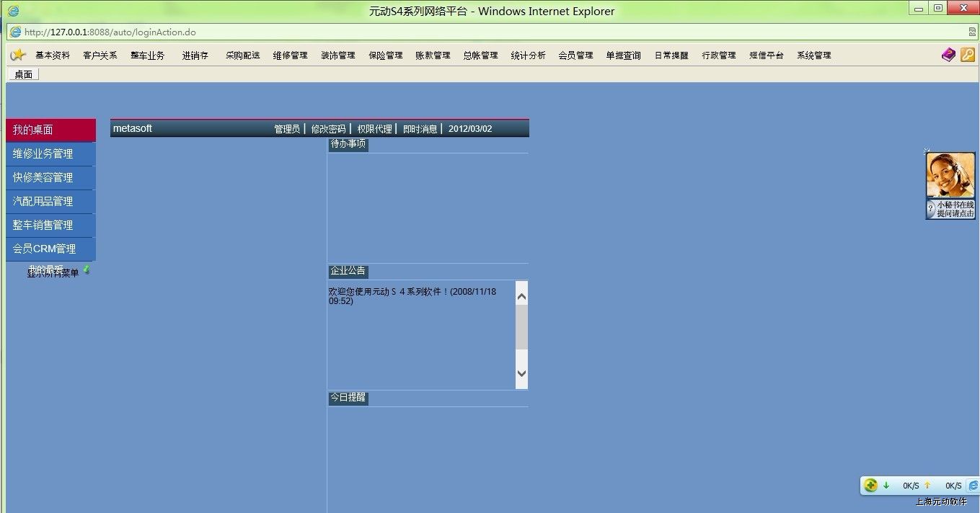Click the green plus accelerator icon
Image resolution: width=980 pixels, height=513 pixels.
point(871,486)
